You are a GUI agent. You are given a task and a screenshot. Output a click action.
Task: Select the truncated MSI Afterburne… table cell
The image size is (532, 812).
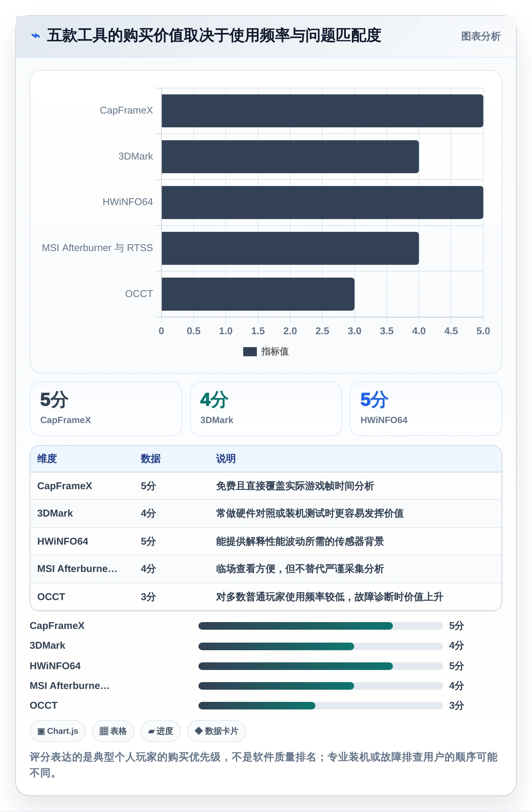click(77, 569)
